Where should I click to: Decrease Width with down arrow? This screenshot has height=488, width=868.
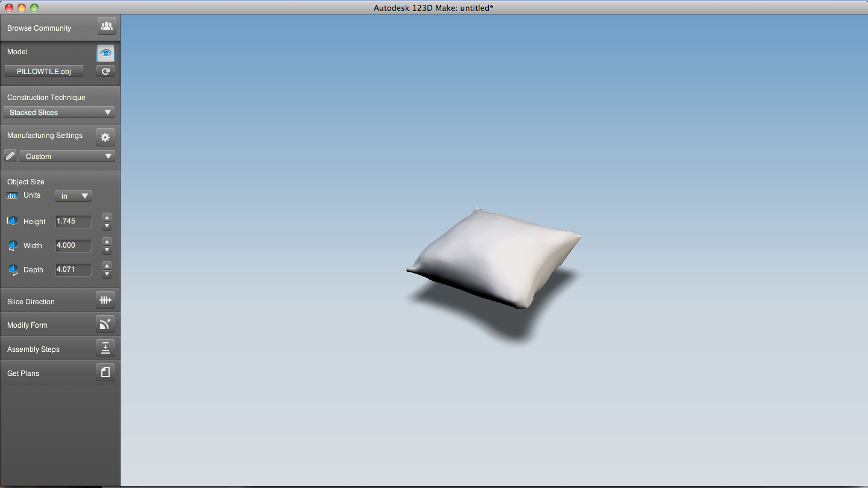click(107, 250)
